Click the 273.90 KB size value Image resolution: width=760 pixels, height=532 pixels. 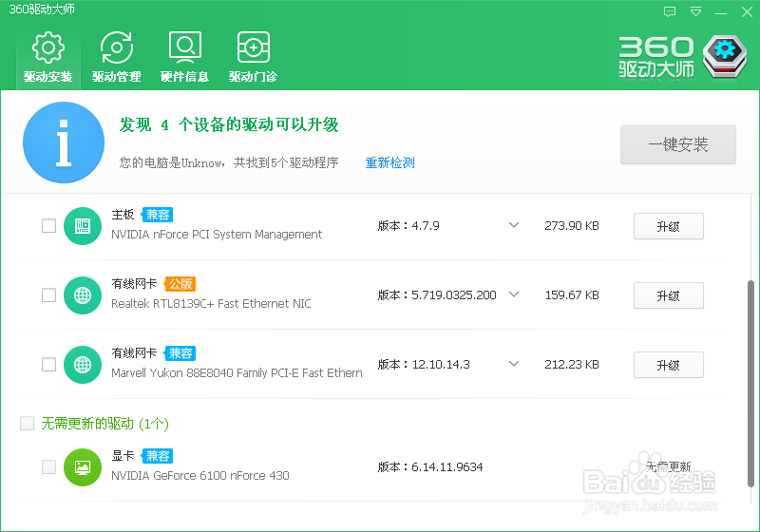coord(572,226)
